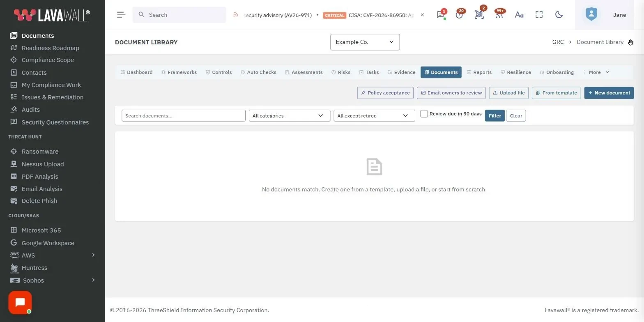Toggle dark mode moon icon
Image resolution: width=644 pixels, height=322 pixels.
(x=559, y=15)
